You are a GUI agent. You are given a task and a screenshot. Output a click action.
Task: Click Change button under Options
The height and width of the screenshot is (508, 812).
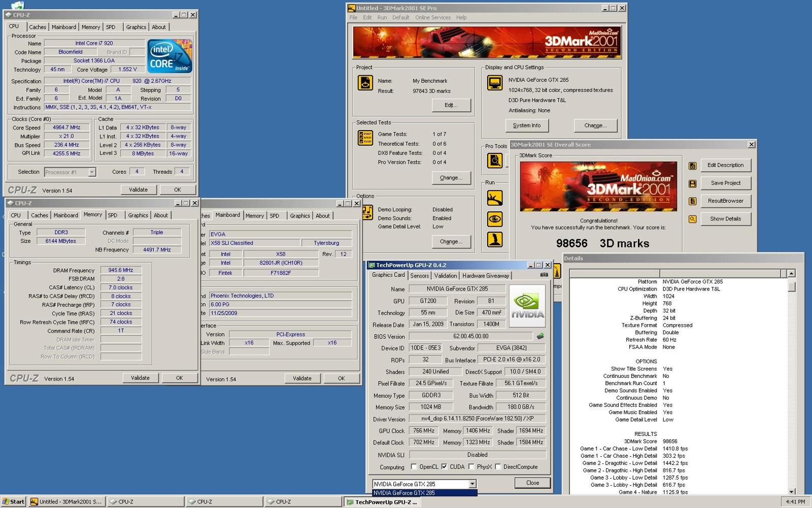451,242
